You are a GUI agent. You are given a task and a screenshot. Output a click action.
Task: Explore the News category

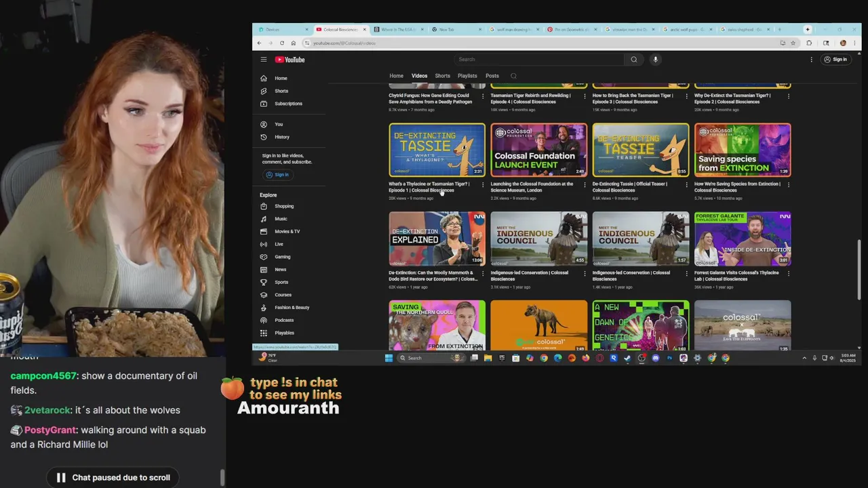281,270
